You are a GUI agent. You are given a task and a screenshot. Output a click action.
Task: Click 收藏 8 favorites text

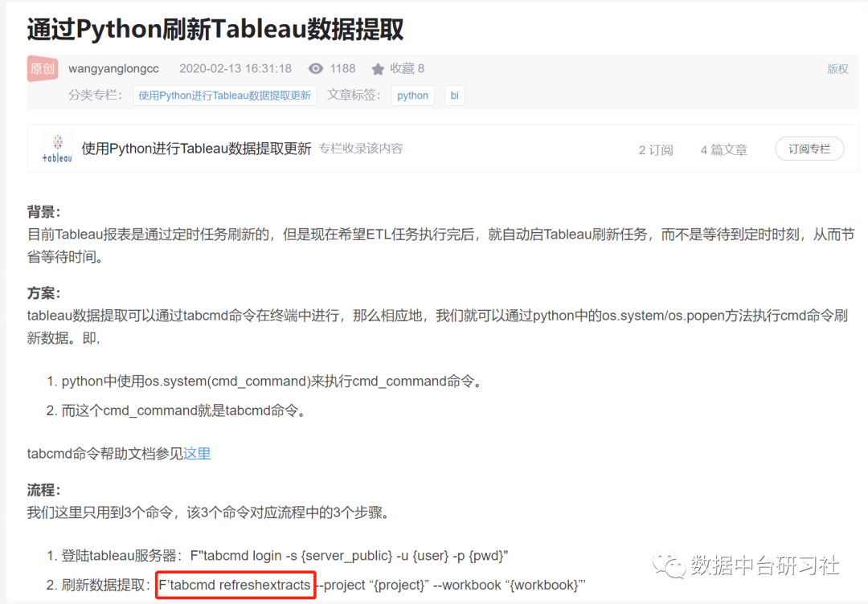[x=407, y=68]
